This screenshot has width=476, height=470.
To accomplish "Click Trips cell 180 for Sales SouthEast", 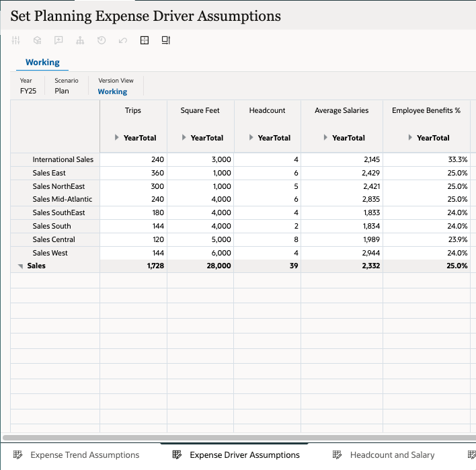I will (x=133, y=212).
